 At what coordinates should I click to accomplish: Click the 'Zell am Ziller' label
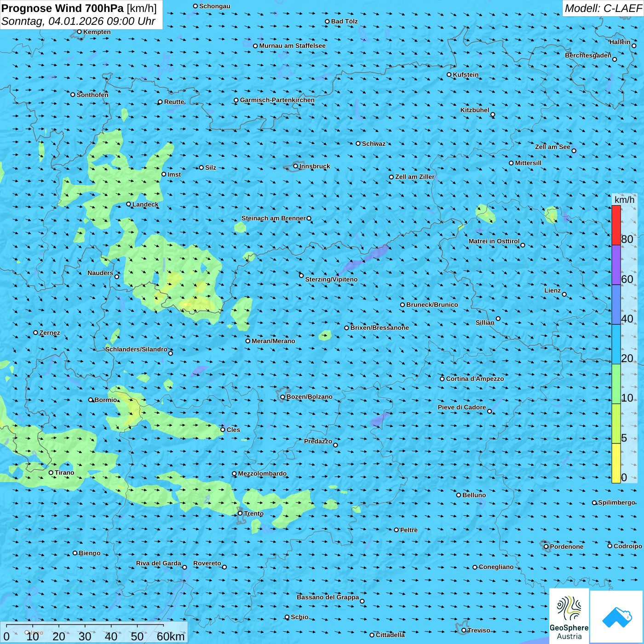[415, 177]
